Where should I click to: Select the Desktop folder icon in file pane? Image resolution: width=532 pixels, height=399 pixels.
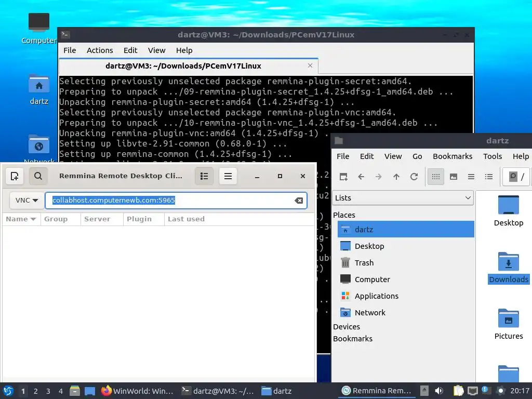click(x=508, y=211)
